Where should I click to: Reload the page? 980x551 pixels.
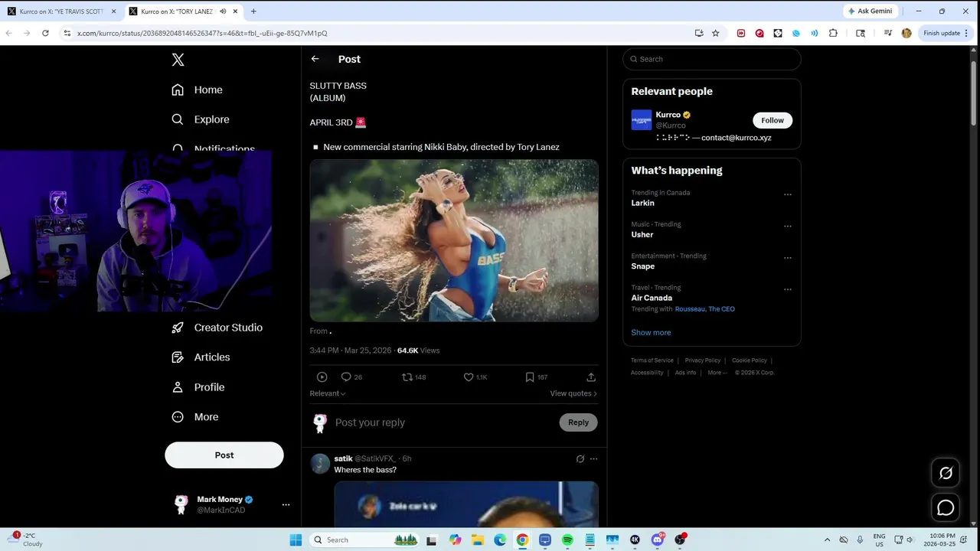tap(45, 33)
